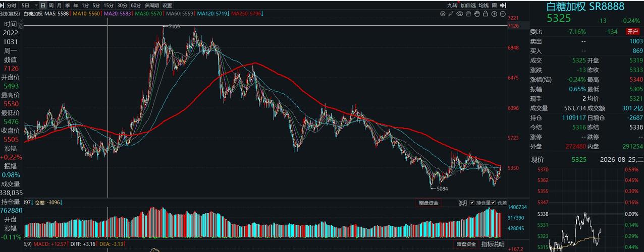Image resolution: width=644 pixels, height=252 pixels.
Task: Select the 30分 period
Action: 122,6
